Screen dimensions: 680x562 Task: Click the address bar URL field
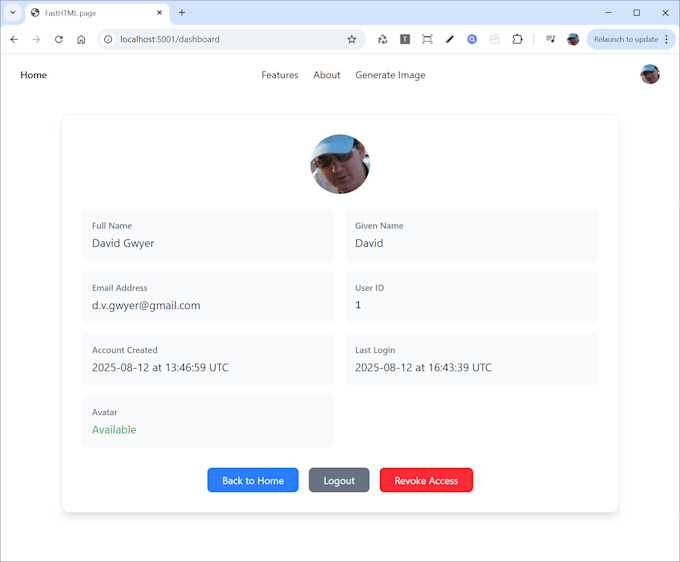230,39
